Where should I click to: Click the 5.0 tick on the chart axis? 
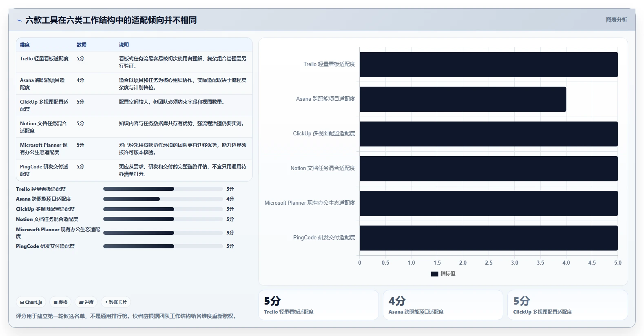(x=618, y=263)
